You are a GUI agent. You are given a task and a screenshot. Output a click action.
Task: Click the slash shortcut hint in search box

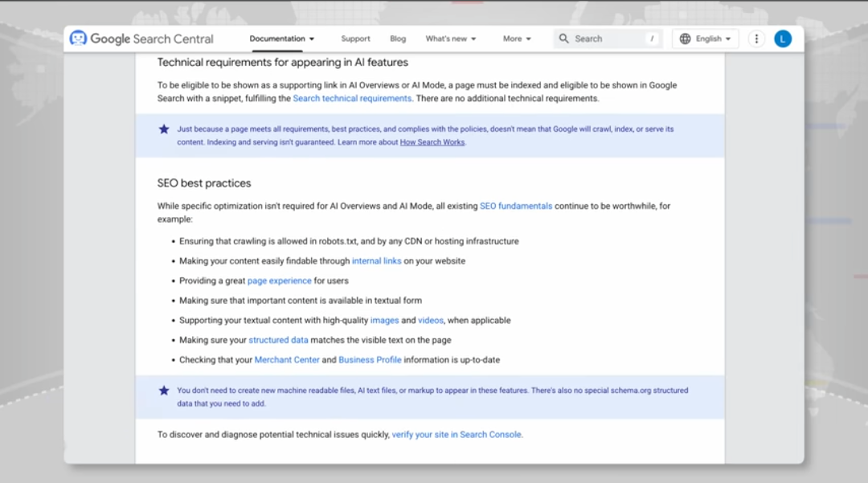pos(652,39)
